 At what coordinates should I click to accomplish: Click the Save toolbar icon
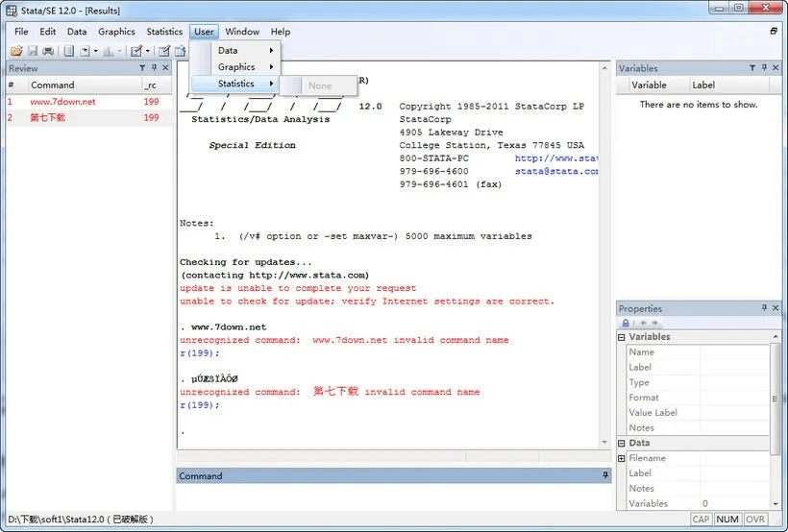tap(33, 51)
